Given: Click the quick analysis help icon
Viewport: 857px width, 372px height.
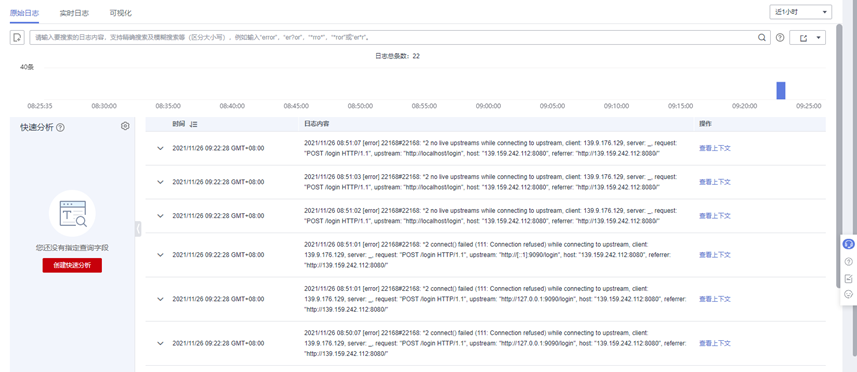Looking at the screenshot, I should coord(61,127).
